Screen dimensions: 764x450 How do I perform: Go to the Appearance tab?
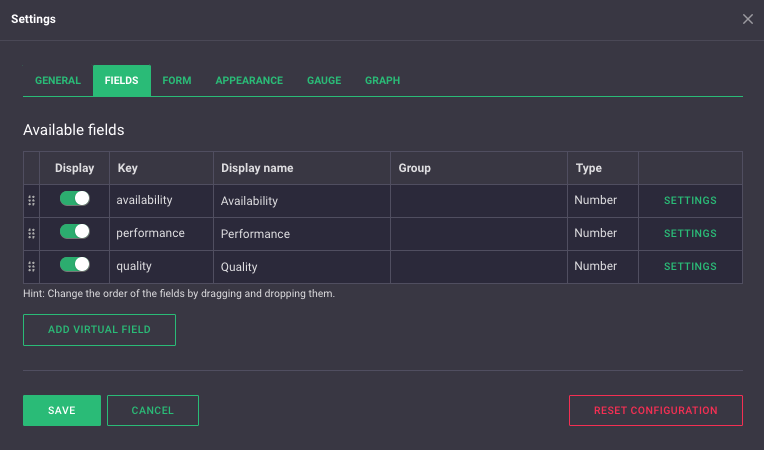tap(249, 81)
